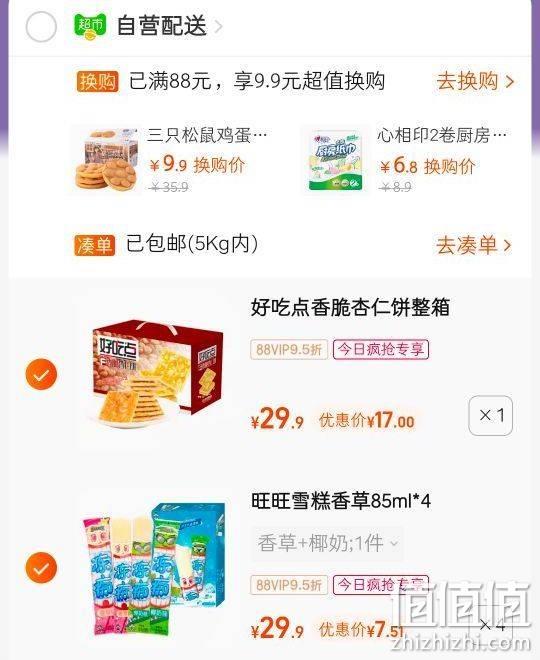
Task: Open 三只松鼠鸡蛋 product thumbnail
Action: pyautogui.click(x=108, y=160)
